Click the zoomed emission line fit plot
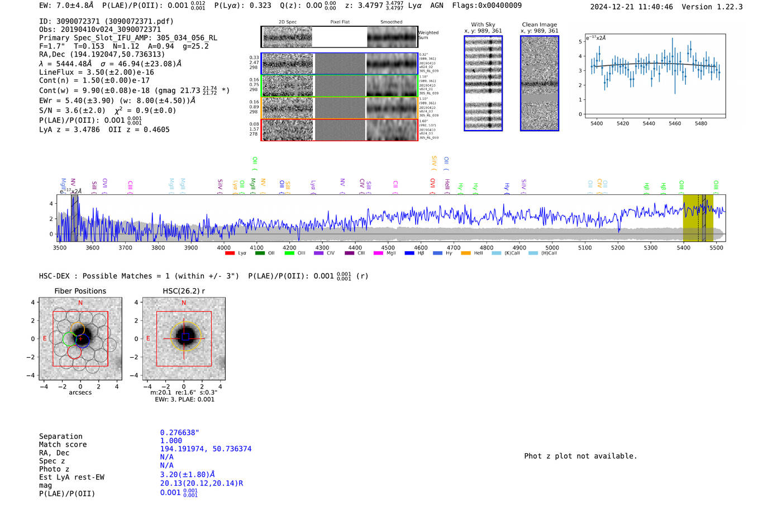Screen dimensions: 782x532 tap(655, 75)
